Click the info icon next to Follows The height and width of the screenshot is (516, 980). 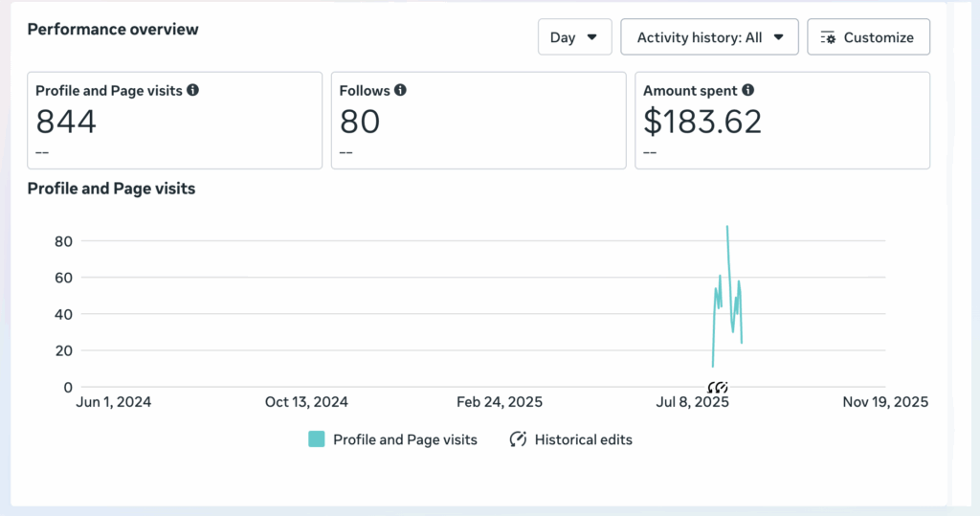[400, 90]
